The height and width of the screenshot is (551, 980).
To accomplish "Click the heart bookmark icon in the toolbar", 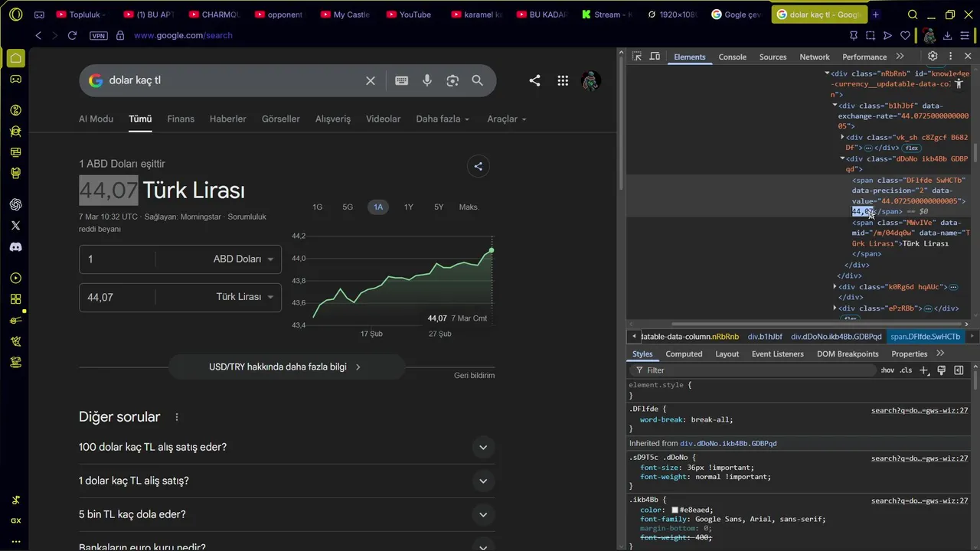I will point(905,35).
